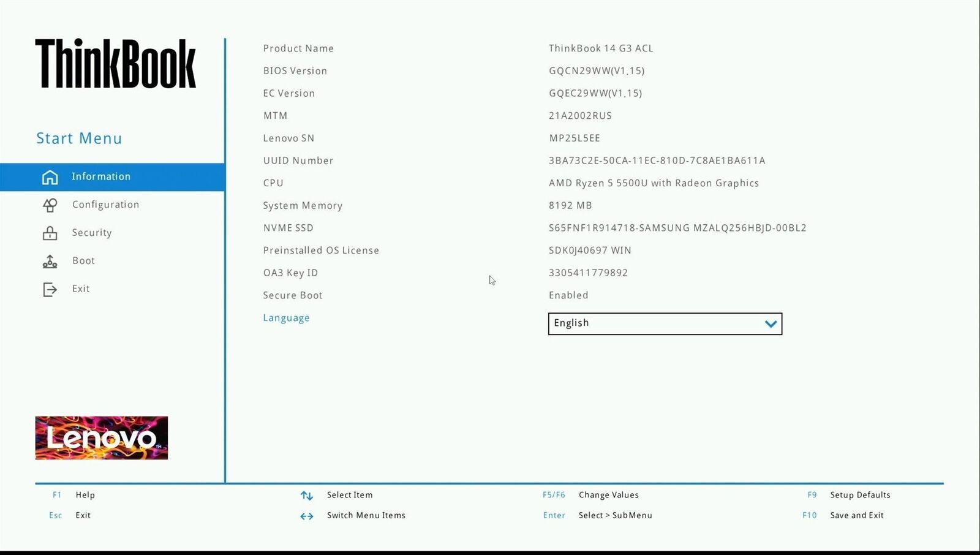Click value SDK0J40697 WIN
This screenshot has width=980, height=555.
pos(590,251)
